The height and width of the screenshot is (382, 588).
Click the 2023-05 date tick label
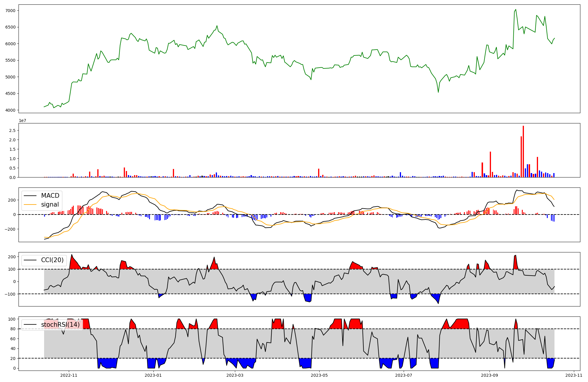pos(319,375)
